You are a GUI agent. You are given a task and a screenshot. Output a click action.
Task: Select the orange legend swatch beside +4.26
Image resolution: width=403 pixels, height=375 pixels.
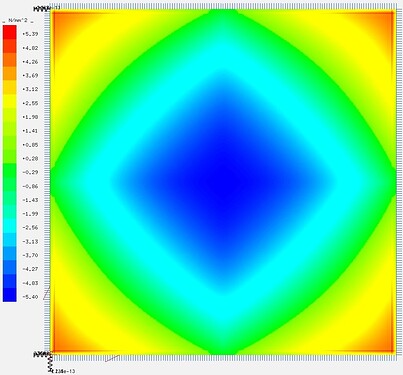10,60
